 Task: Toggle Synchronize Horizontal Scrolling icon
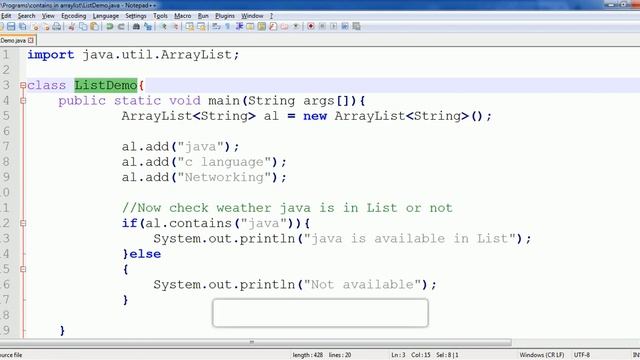coord(201,27)
